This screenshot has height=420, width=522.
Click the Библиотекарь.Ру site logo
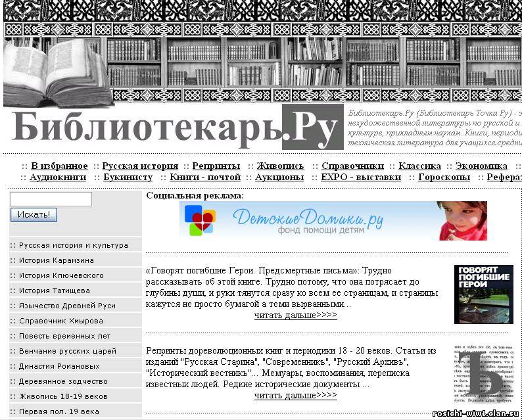[178, 127]
